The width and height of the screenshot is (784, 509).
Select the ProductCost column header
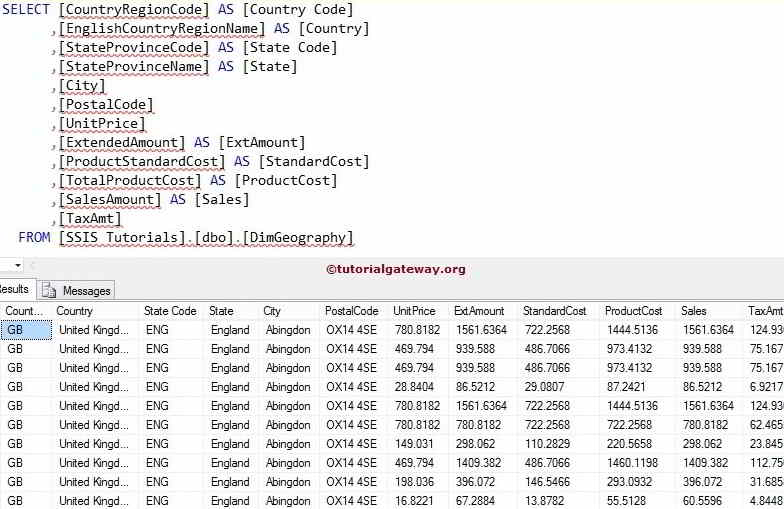[634, 311]
